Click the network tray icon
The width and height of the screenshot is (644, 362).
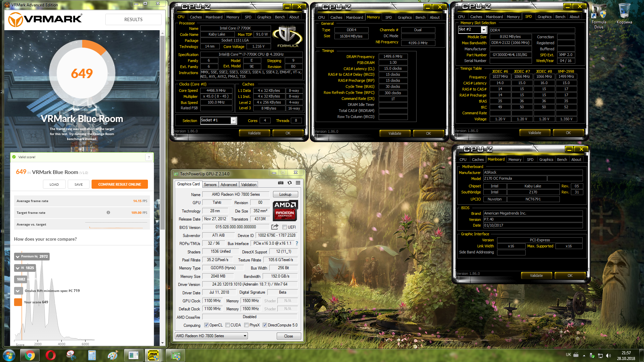600,356
